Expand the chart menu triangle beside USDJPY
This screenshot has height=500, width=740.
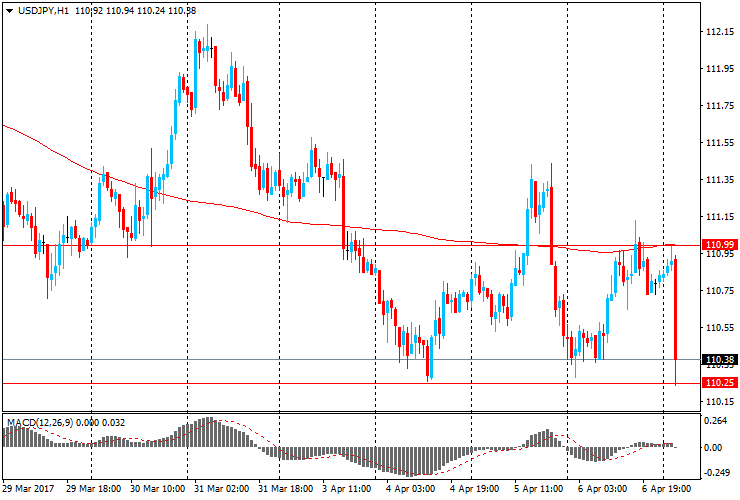point(9,11)
